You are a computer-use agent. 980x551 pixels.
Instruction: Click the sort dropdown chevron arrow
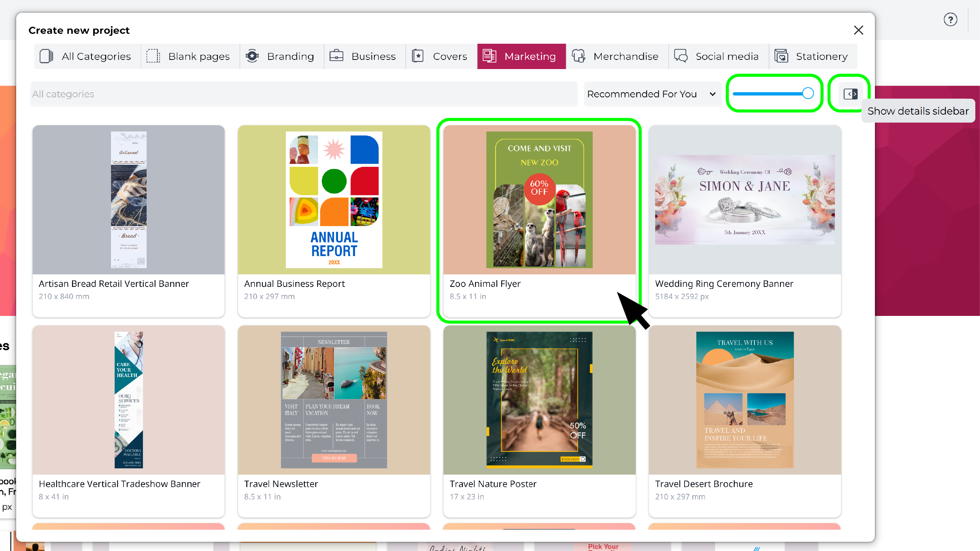(x=712, y=94)
